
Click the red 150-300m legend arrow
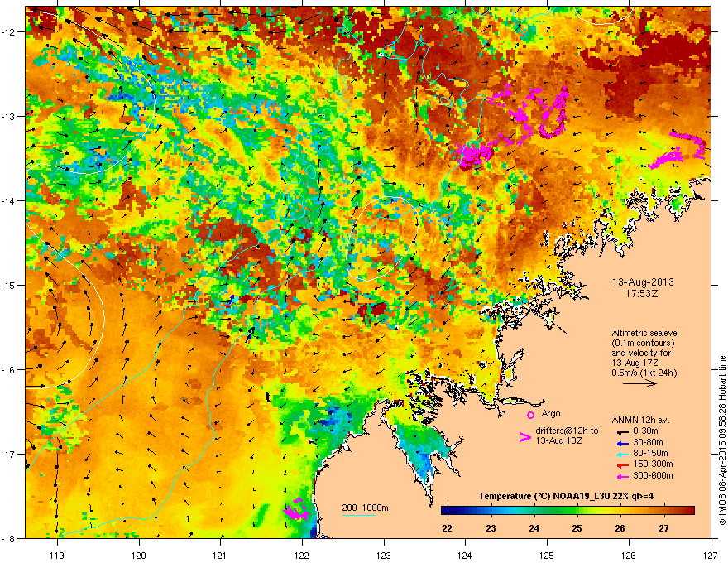click(621, 465)
